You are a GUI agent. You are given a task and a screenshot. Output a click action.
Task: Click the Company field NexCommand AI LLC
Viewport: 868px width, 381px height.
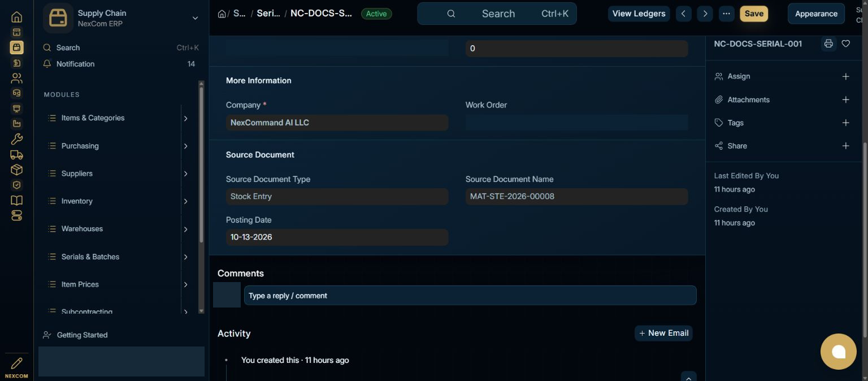(x=337, y=122)
